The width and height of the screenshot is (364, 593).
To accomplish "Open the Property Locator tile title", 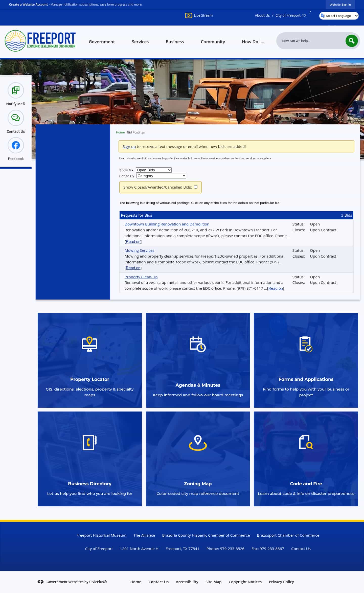I will click(x=89, y=379).
